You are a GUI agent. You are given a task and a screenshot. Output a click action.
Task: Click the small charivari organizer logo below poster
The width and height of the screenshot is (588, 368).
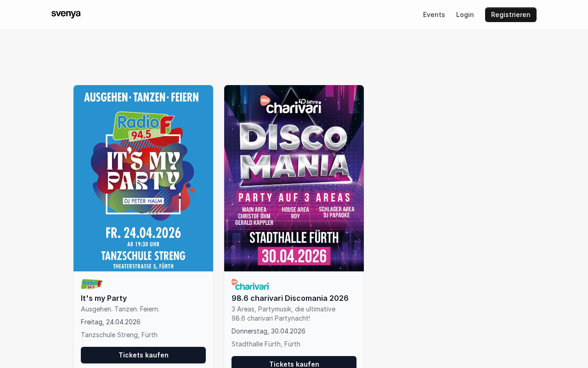tap(250, 285)
